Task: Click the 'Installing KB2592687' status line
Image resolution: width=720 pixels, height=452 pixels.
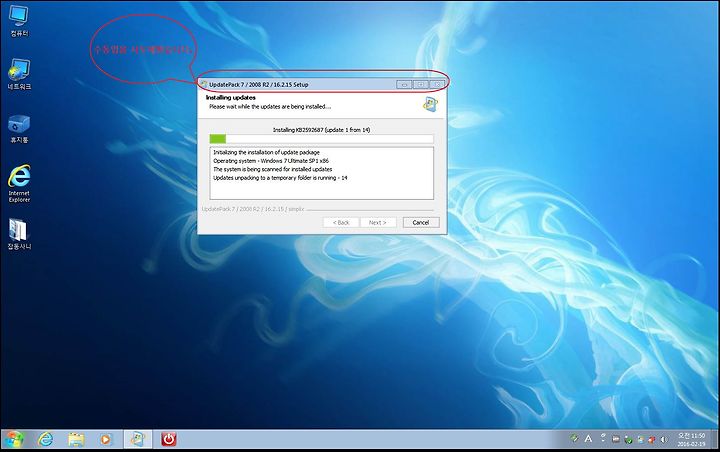Action: click(x=321, y=130)
